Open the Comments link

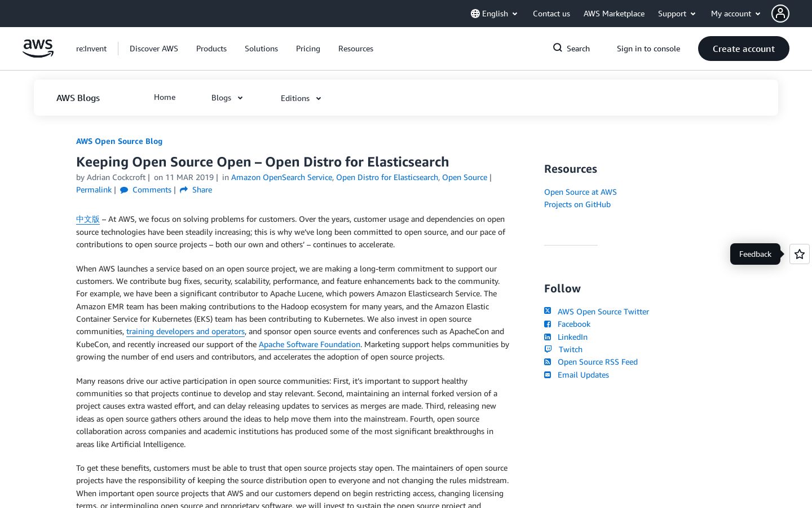152,190
